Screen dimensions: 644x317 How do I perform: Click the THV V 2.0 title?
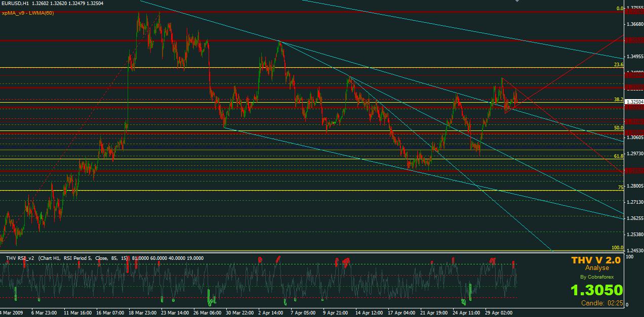coord(595,260)
